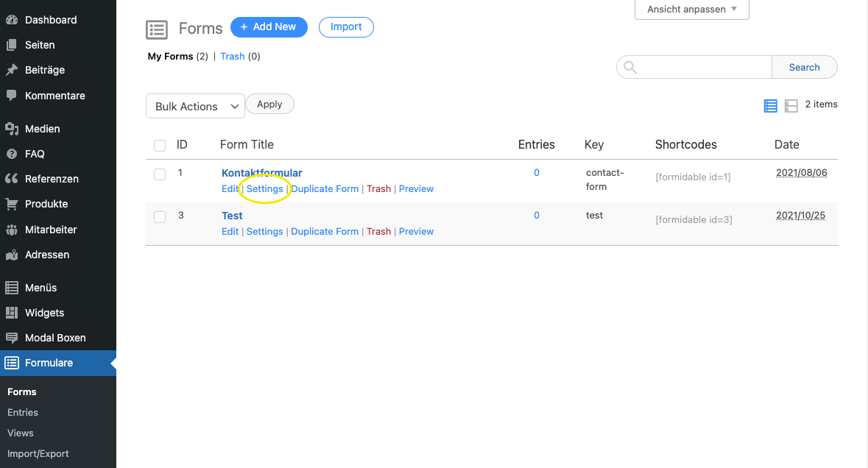868x468 pixels.
Task: Select the checkbox for the Kontaktformular row
Action: 160,174
